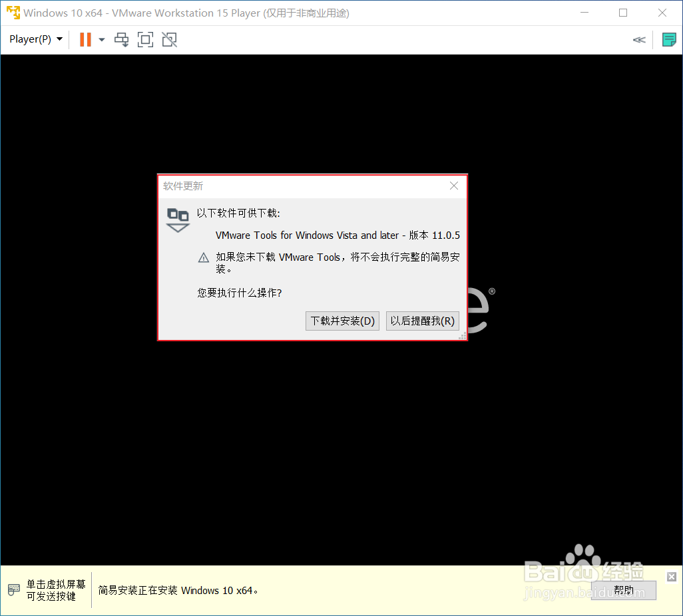
Task: Pause the virtual machine with the orange pause icon
Action: coord(85,40)
